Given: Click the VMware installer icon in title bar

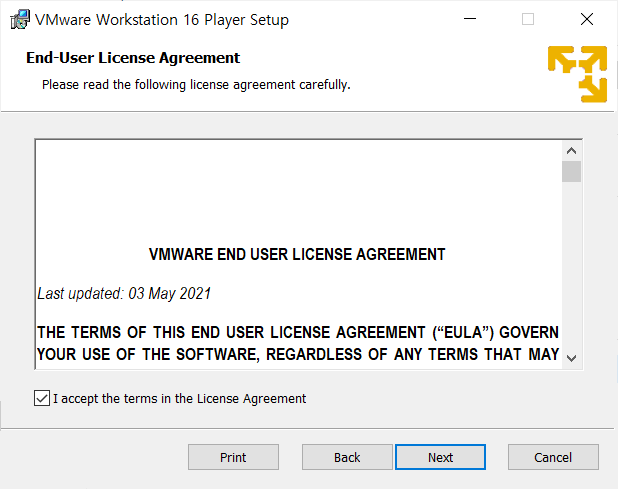Looking at the screenshot, I should [x=20, y=19].
